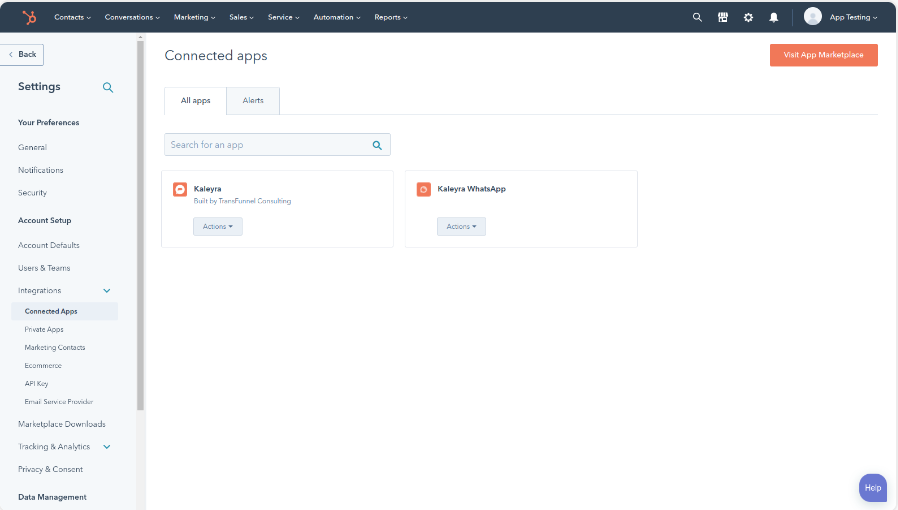
Task: Switch to the Alerts tab
Action: click(x=253, y=101)
